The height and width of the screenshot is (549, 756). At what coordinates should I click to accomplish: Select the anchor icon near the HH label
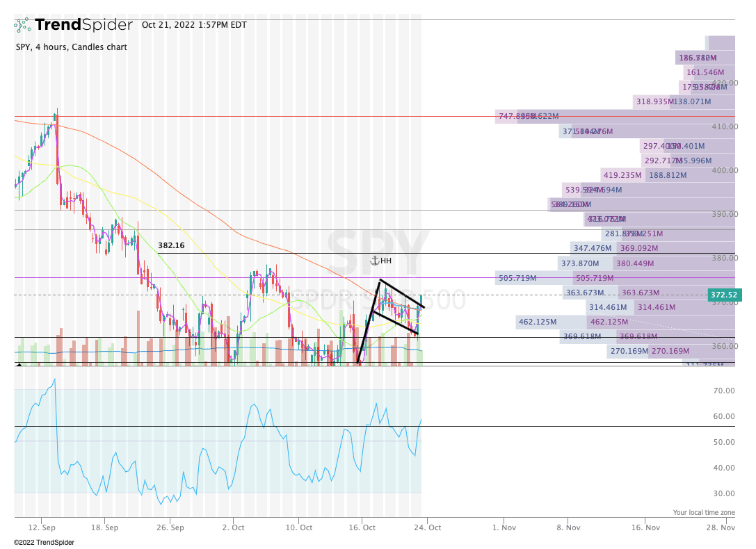[x=374, y=261]
